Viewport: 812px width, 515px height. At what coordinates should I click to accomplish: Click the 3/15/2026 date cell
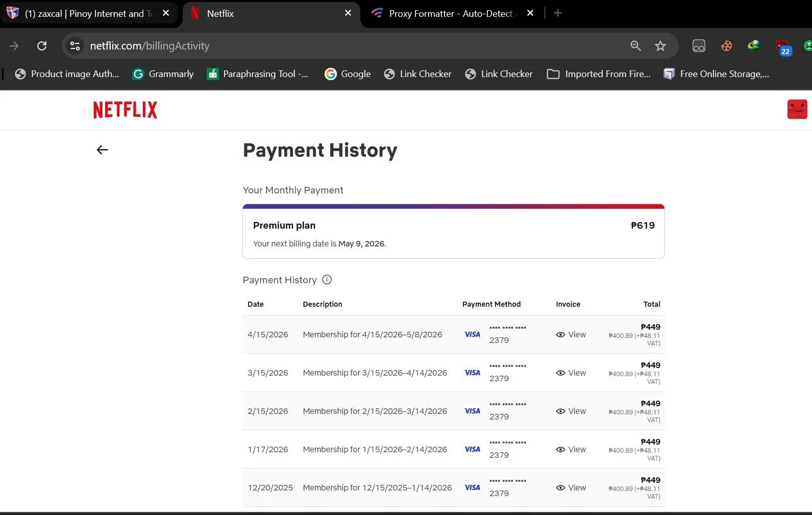pos(268,373)
